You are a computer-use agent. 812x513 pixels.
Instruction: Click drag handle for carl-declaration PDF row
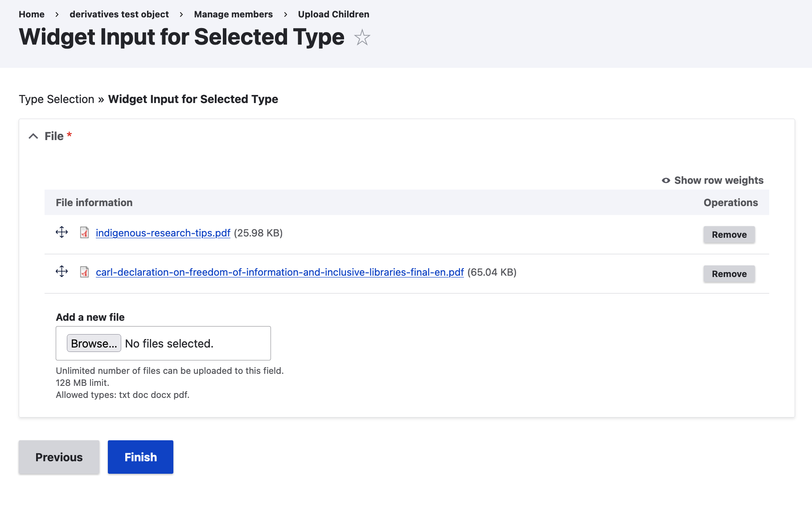coord(62,271)
